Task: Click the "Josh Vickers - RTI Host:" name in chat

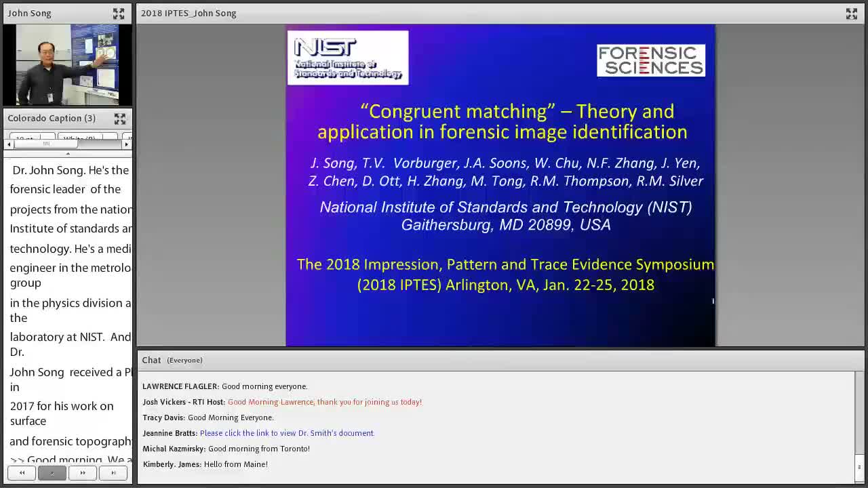Action: 184,402
